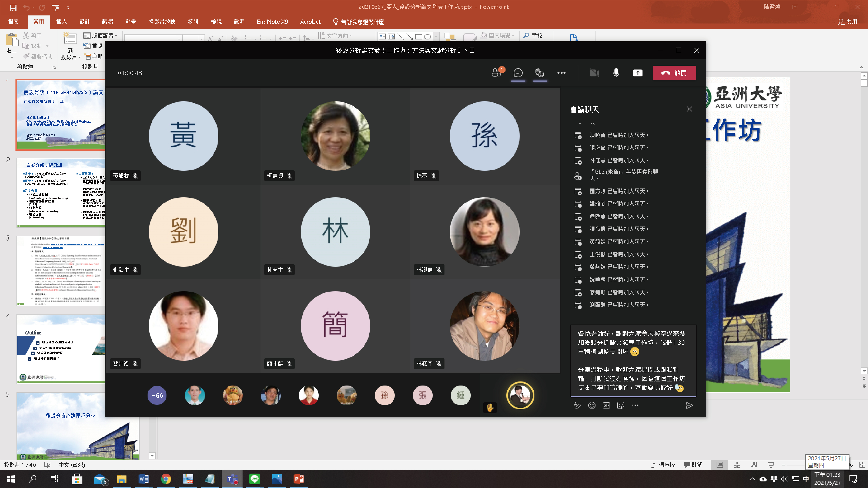The width and height of the screenshot is (868, 488).
Task: Open more actions menu in meeting toolbar
Action: pos(561,73)
